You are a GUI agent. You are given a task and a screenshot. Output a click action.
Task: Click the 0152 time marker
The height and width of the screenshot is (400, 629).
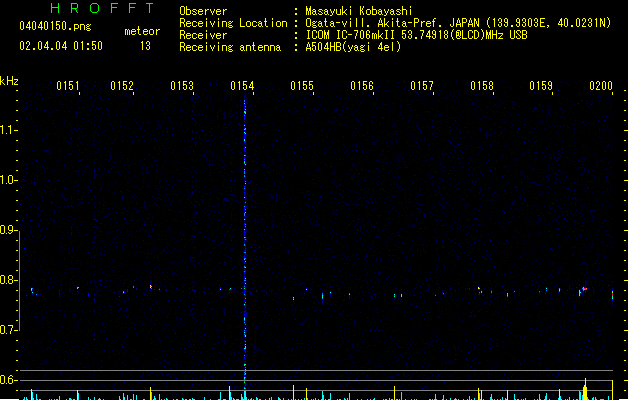point(122,86)
